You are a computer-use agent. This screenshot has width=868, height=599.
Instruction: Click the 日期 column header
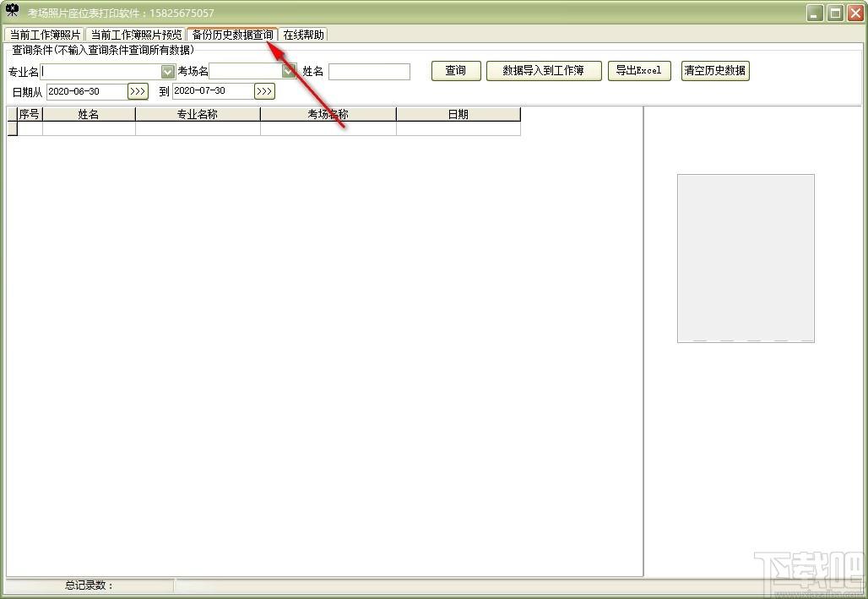click(458, 114)
